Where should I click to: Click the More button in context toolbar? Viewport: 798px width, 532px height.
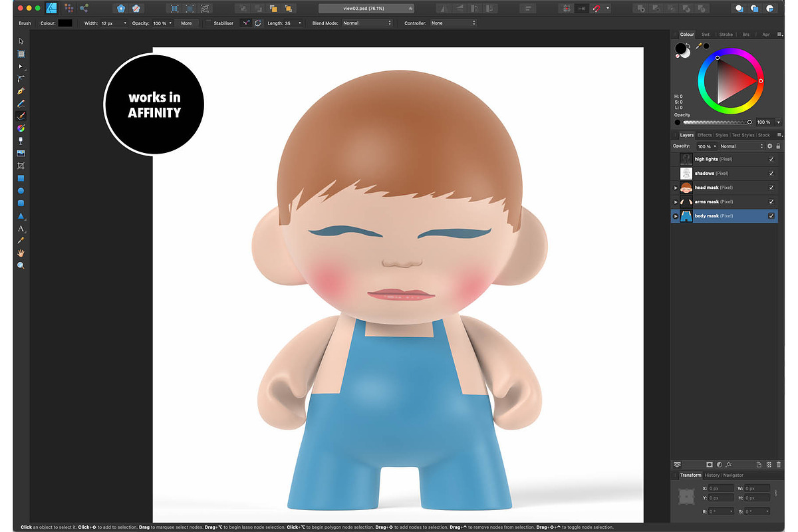186,23
